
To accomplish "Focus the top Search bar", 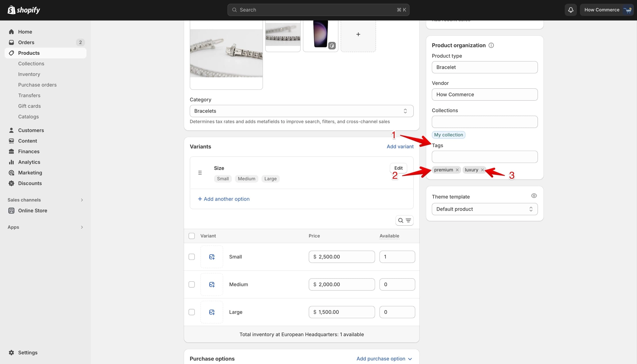I will tap(318, 10).
